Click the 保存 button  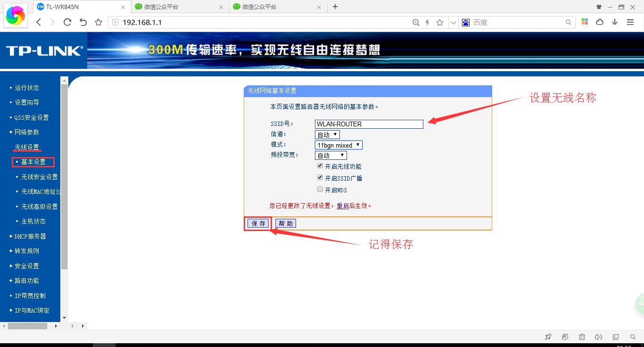258,223
